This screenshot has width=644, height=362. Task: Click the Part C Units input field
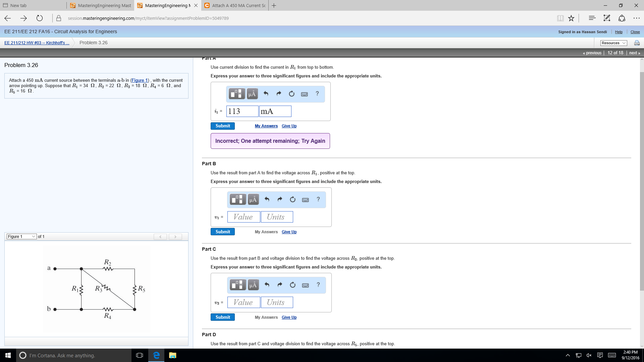(277, 302)
